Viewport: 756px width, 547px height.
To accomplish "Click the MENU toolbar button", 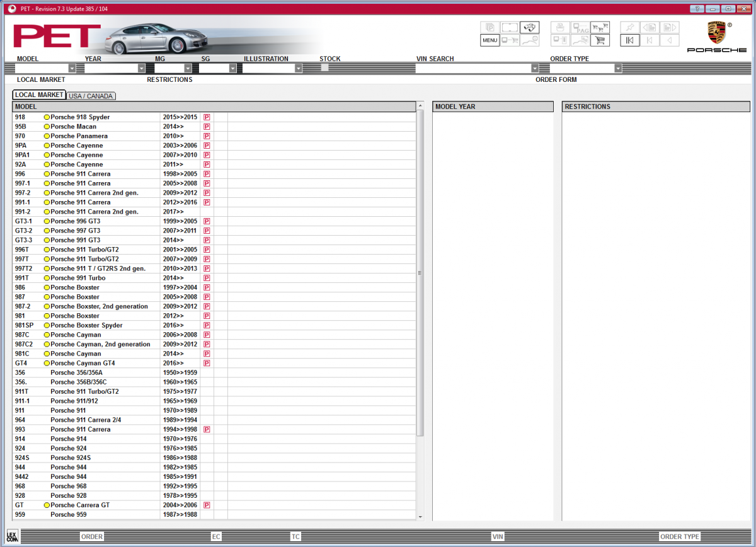I will point(490,40).
